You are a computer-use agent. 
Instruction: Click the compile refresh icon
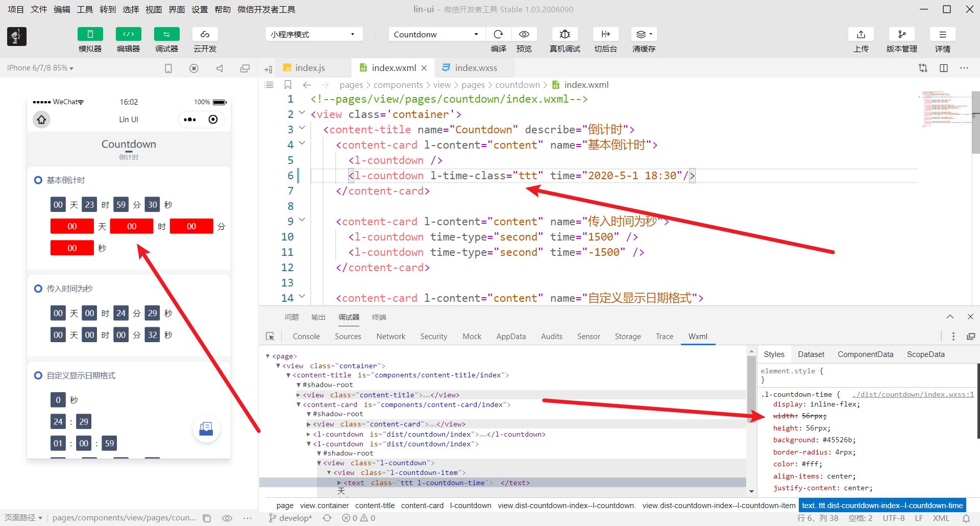coord(498,34)
